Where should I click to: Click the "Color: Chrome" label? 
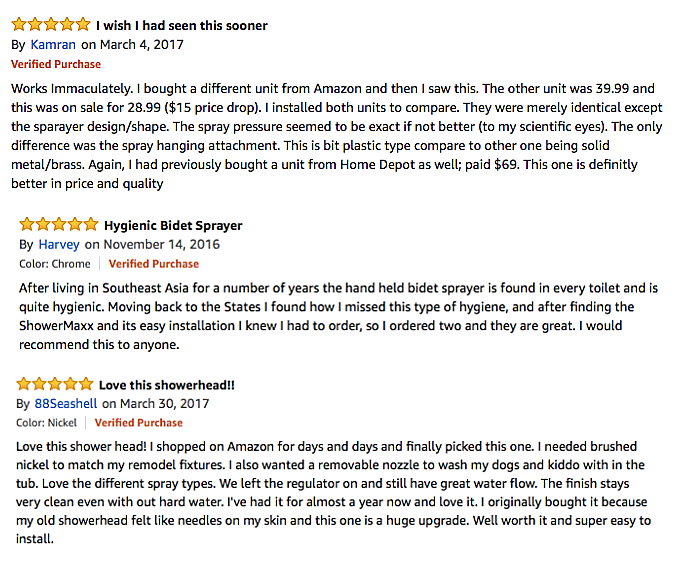point(55,264)
